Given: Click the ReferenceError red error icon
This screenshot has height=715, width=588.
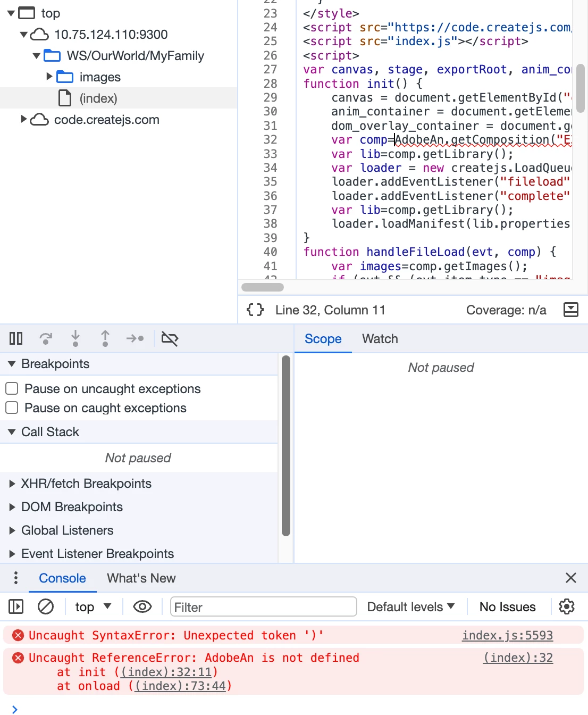Looking at the screenshot, I should [x=18, y=658].
